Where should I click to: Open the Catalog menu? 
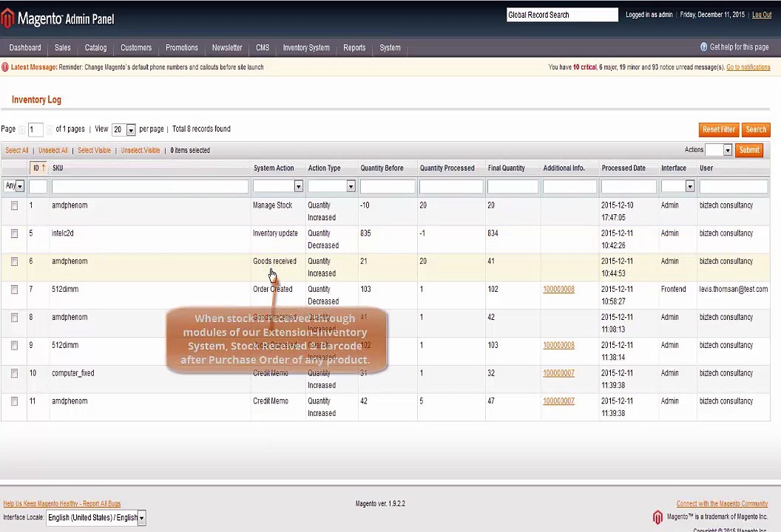(x=95, y=48)
